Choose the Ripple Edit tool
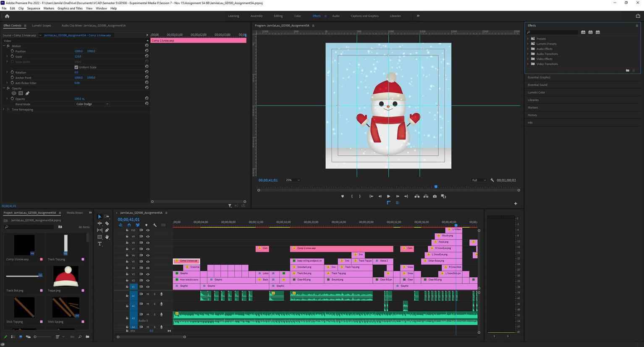Screen dimensions: 644x347 tap(99, 223)
